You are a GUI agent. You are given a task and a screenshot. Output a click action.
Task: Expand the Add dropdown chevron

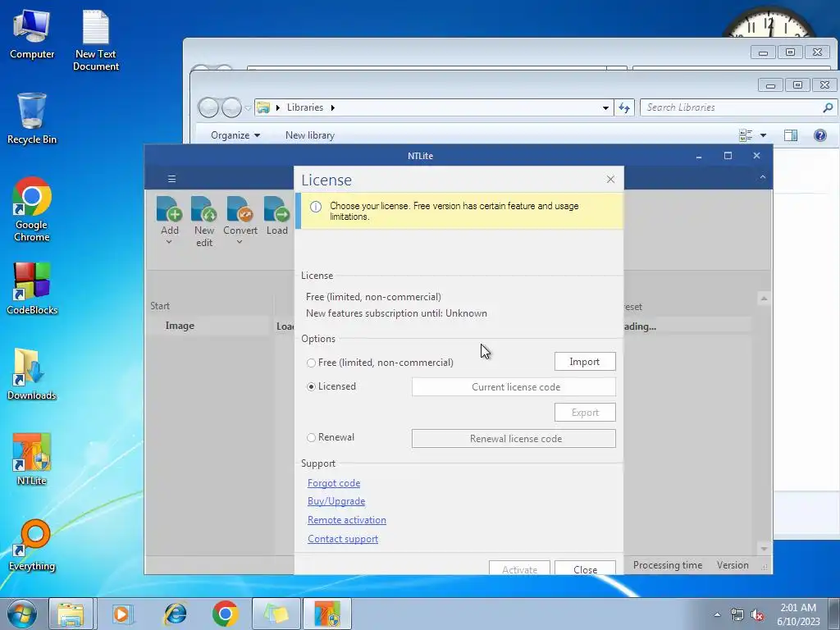point(169,242)
